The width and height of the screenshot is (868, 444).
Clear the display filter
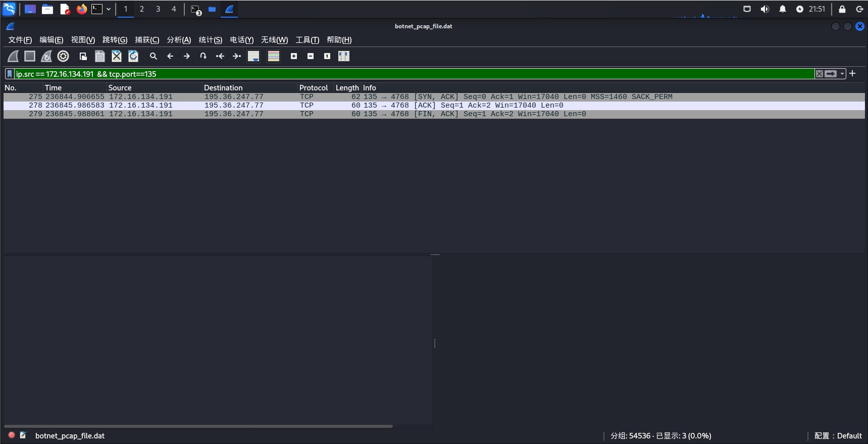(820, 74)
